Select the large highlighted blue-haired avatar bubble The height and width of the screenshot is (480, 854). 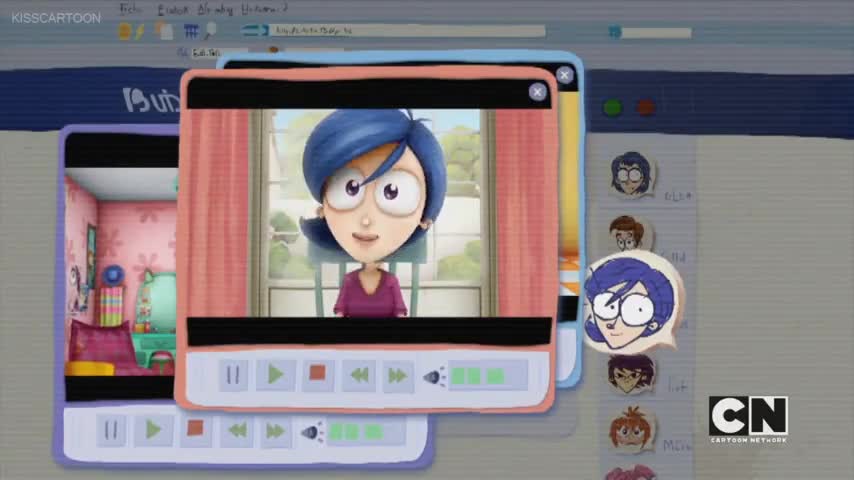tap(634, 303)
